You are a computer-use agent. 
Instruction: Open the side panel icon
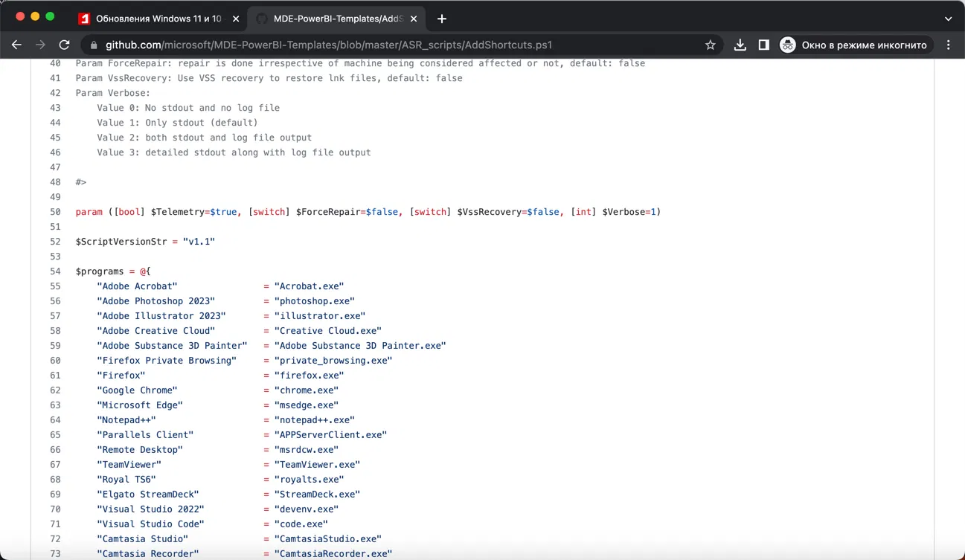coord(763,45)
